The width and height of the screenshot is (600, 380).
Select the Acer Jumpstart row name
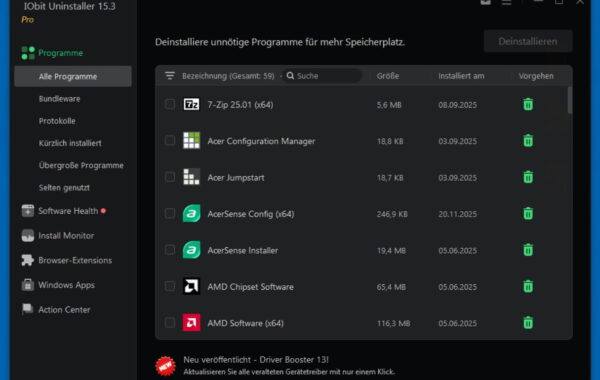point(236,177)
